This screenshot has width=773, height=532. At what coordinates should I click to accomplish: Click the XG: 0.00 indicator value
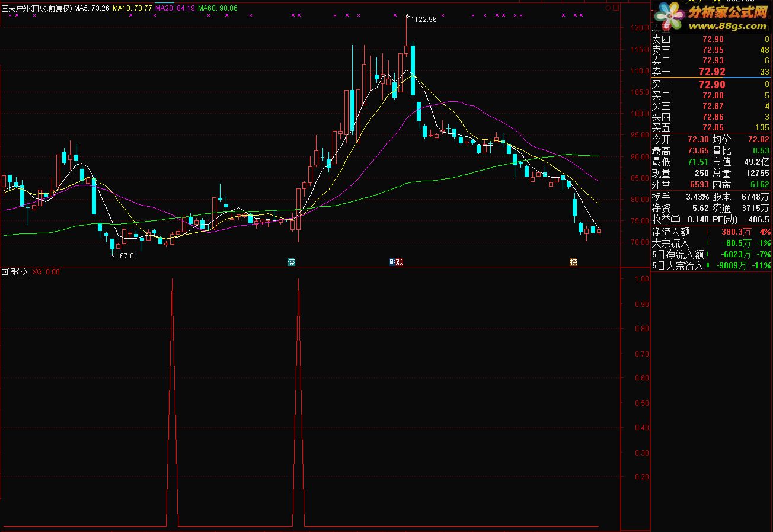pyautogui.click(x=46, y=272)
